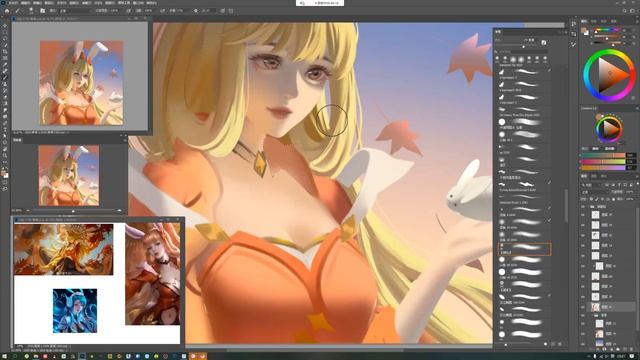Viewport: 640px width, 360px height.
Task: Change the screen mode icon in toolbar
Action: coord(5,189)
